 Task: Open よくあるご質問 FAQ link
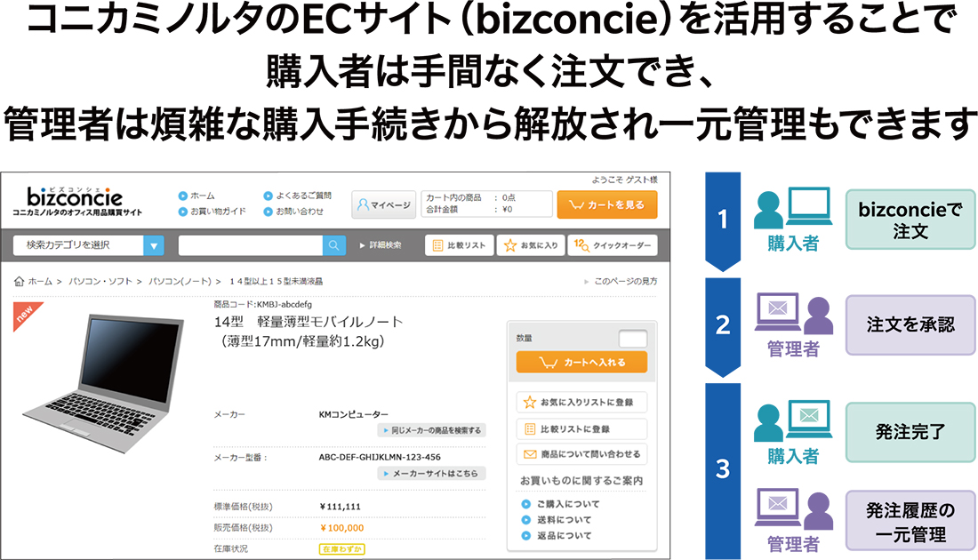[x=301, y=196]
